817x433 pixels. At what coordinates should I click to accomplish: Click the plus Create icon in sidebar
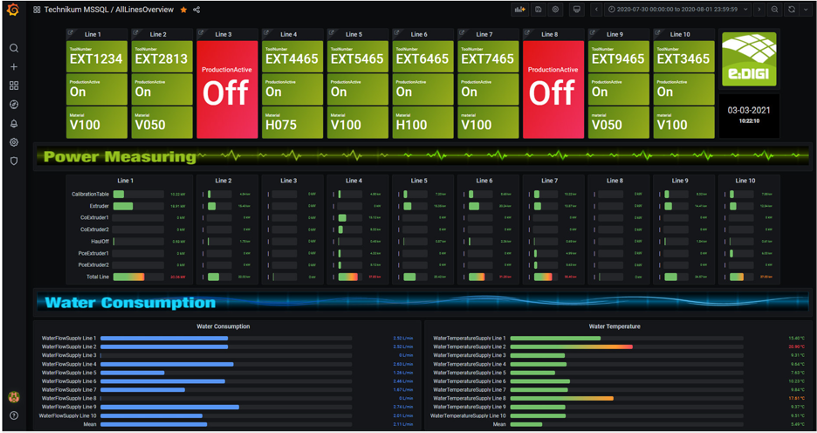(x=14, y=67)
